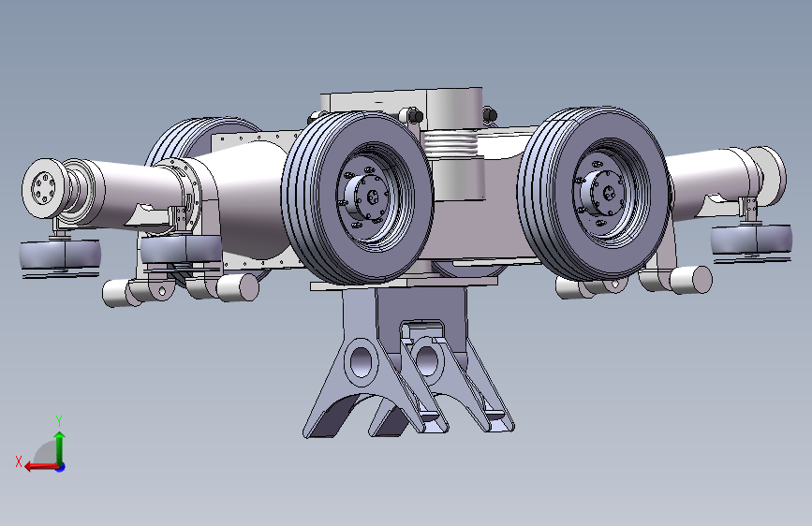Screen dimensions: 812x526
Task: Click the green Y axis arrow of the triad
Action: pyautogui.click(x=60, y=447)
